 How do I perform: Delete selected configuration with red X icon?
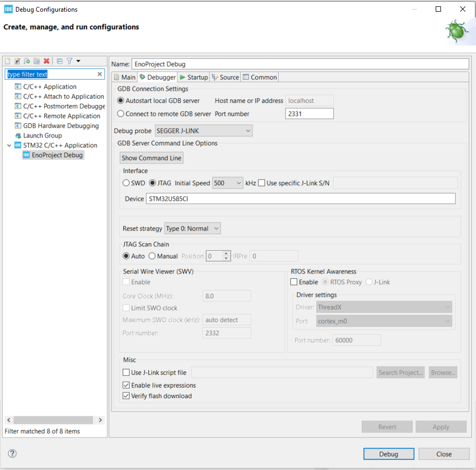(x=47, y=61)
